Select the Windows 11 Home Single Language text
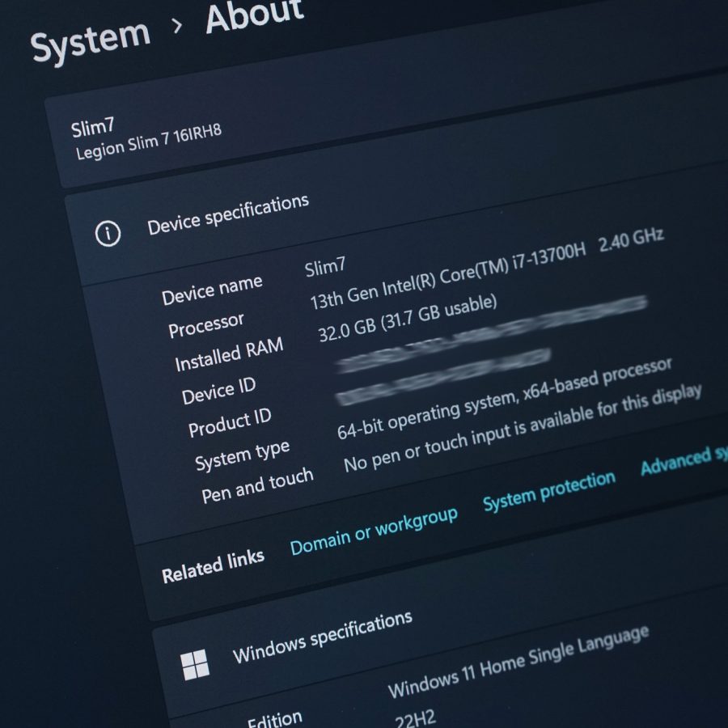This screenshot has height=728, width=728. 518,662
